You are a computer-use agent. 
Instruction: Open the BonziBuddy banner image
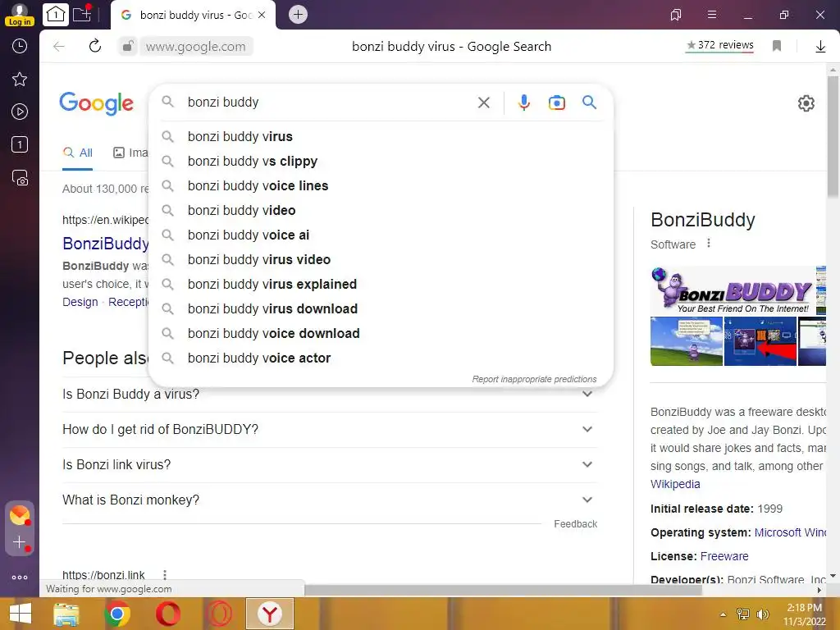pos(733,291)
